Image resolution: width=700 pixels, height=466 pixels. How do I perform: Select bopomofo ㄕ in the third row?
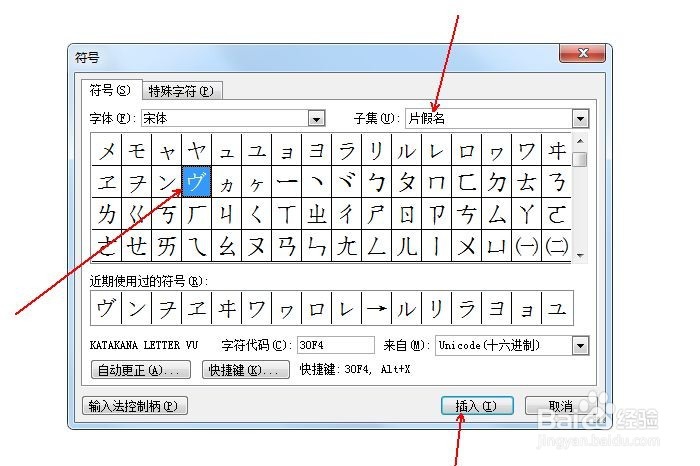(376, 213)
